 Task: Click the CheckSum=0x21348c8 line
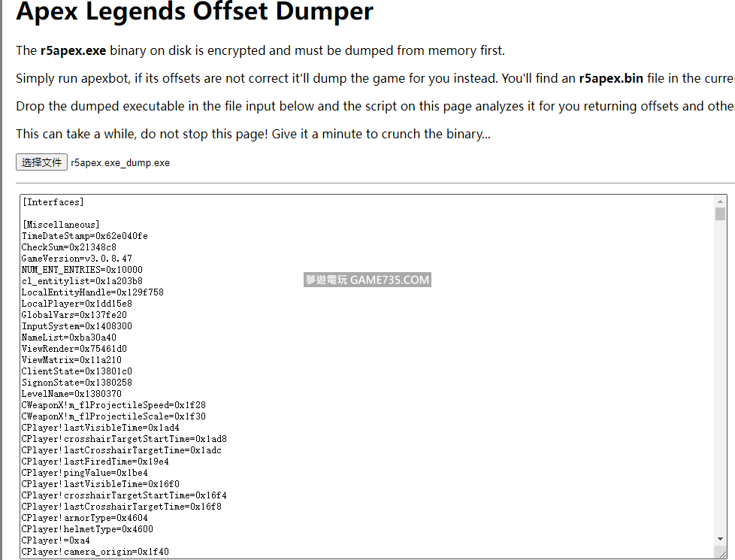coord(69,247)
